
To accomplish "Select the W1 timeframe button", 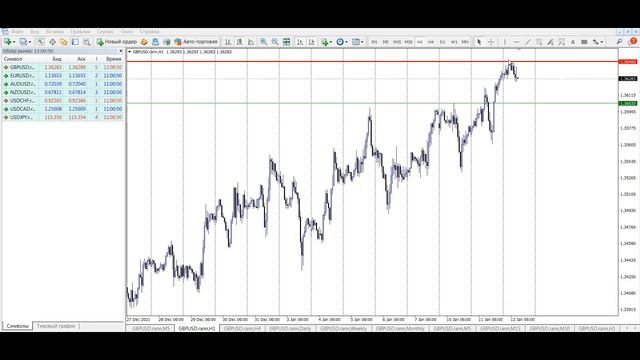I will coord(454,42).
